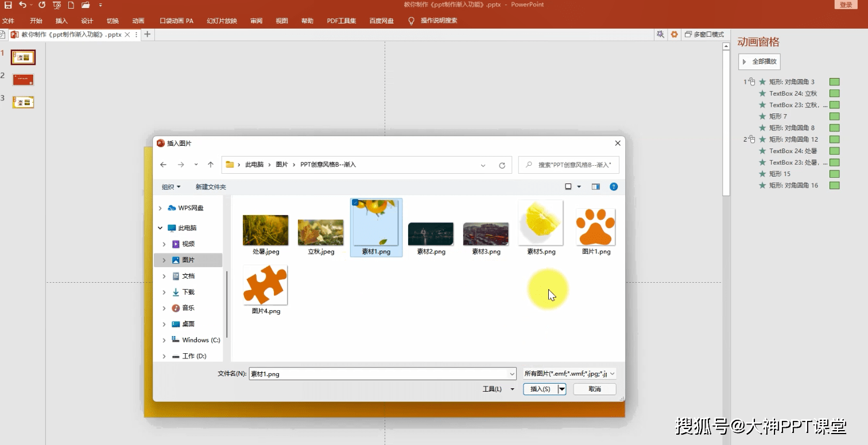
Task: Click the search magnifier in the dialog search box
Action: [529, 165]
